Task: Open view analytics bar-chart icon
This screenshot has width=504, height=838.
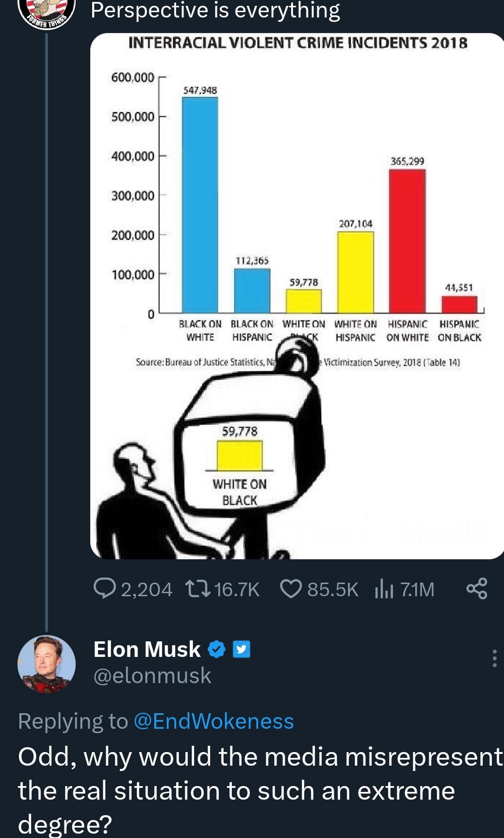Action: click(384, 589)
